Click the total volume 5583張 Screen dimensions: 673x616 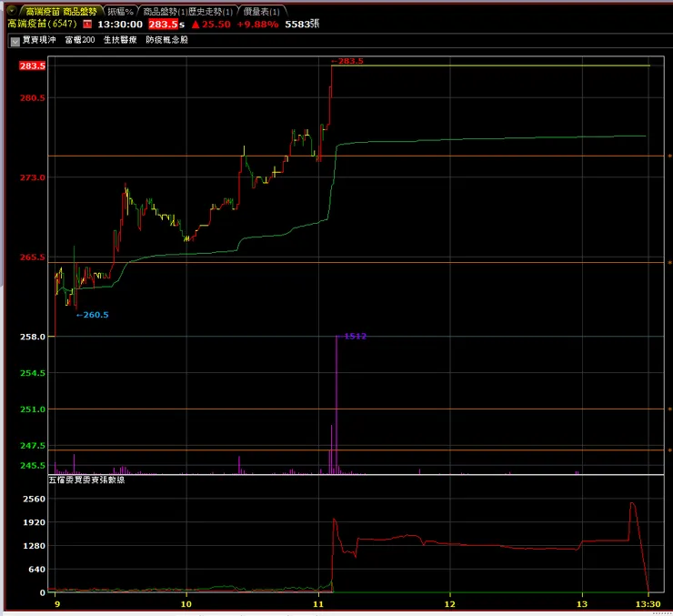[x=302, y=24]
